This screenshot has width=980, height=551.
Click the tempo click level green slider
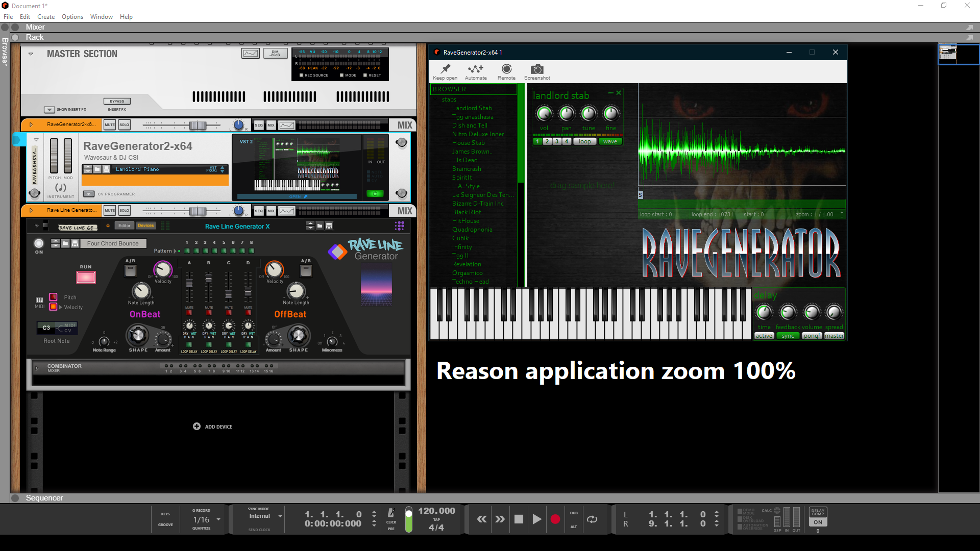pyautogui.click(x=408, y=519)
